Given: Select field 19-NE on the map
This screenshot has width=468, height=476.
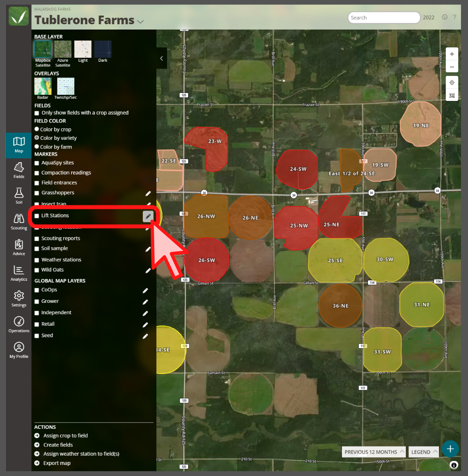Looking at the screenshot, I should [420, 125].
